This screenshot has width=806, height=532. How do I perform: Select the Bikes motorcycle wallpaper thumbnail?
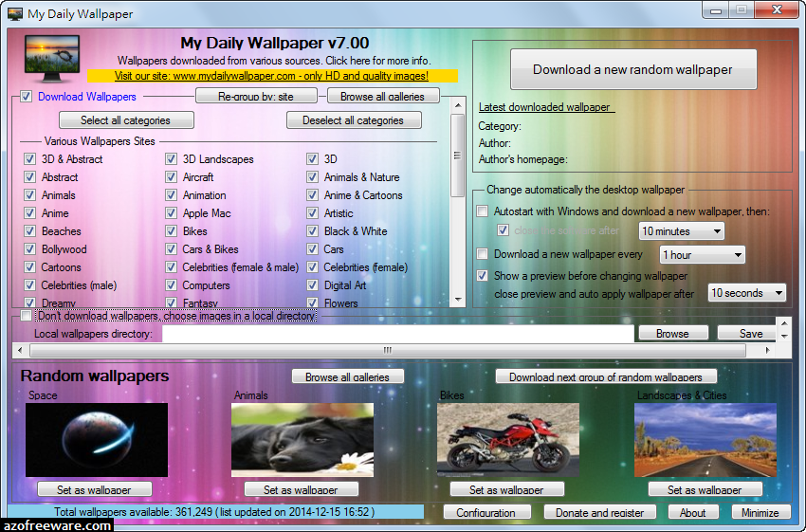[x=507, y=440]
